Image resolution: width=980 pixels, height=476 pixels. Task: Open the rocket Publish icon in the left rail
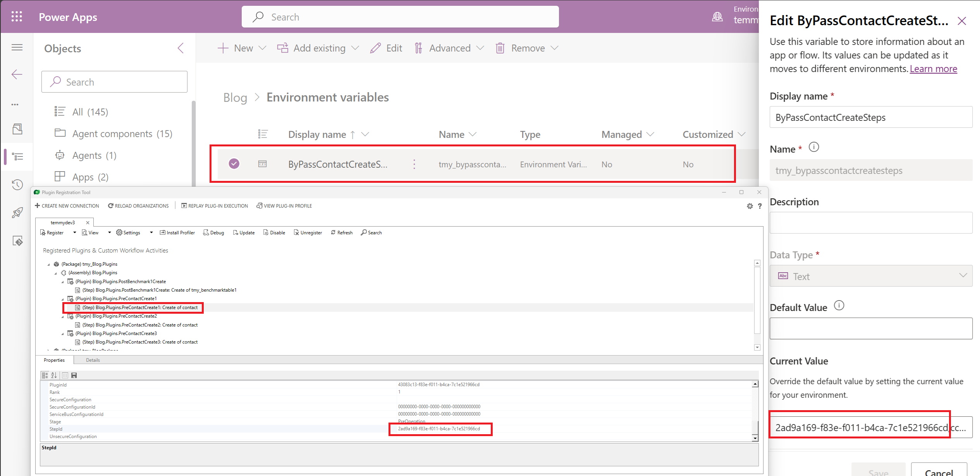click(17, 213)
